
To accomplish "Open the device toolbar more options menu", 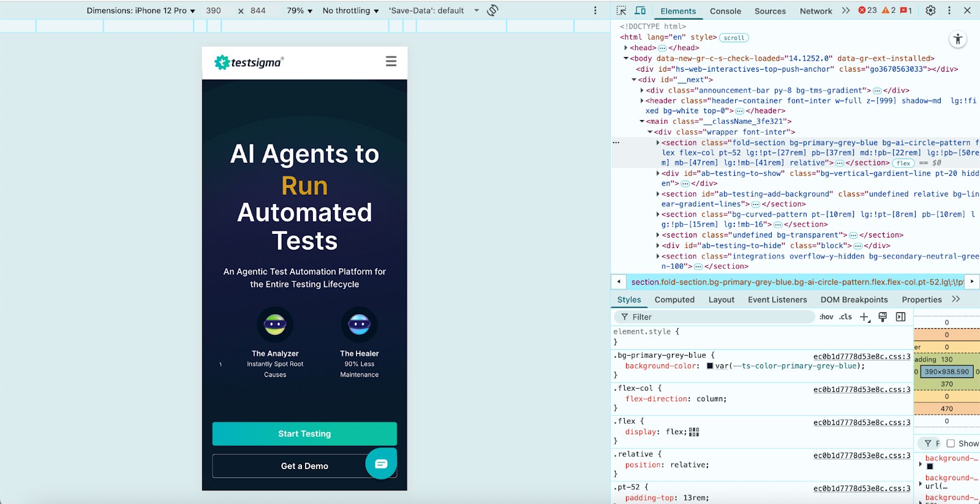I will point(595,10).
